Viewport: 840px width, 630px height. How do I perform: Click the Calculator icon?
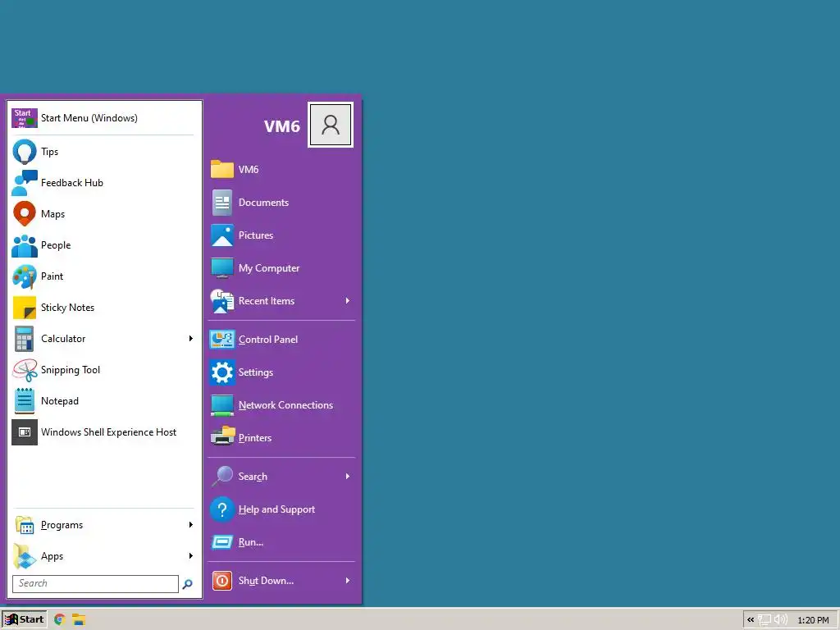pos(25,339)
